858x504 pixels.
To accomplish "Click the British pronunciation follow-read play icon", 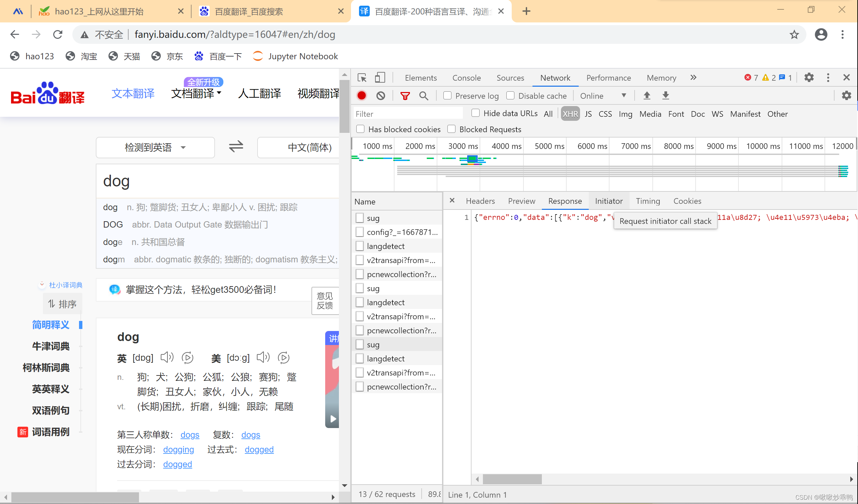I will (x=188, y=358).
